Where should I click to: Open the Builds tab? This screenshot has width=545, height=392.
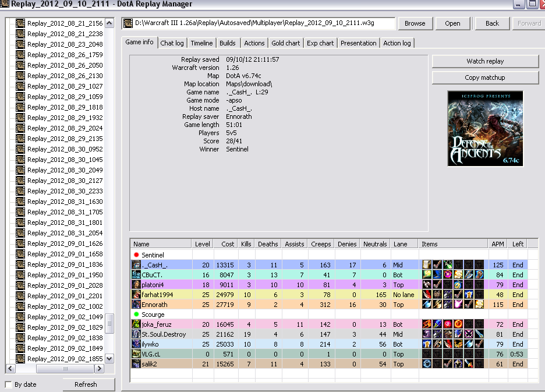227,43
